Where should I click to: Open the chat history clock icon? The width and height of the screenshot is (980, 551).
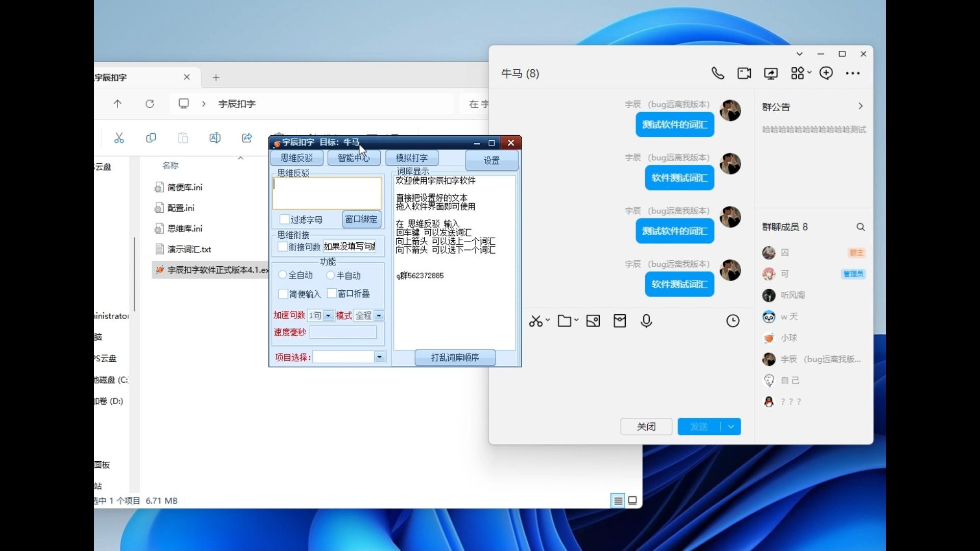(x=733, y=321)
